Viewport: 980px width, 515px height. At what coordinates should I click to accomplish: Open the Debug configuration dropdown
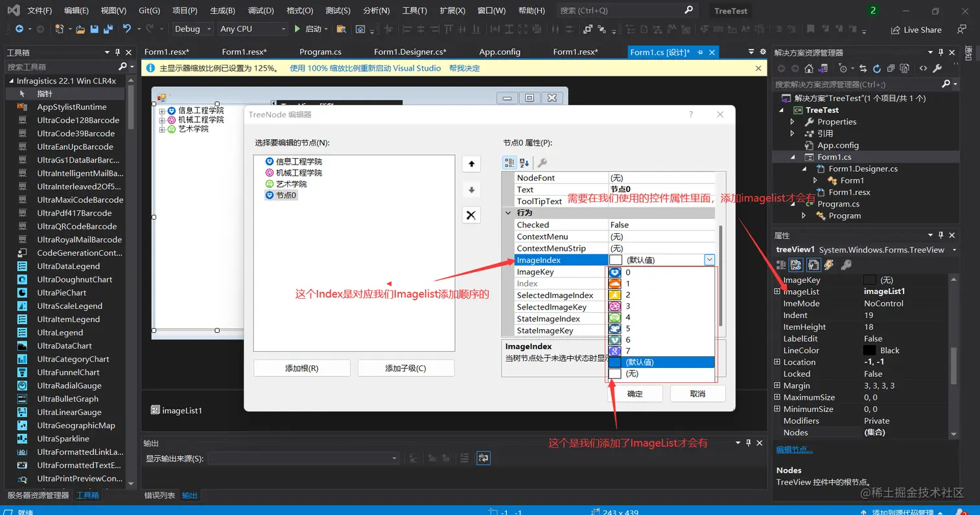[193, 29]
